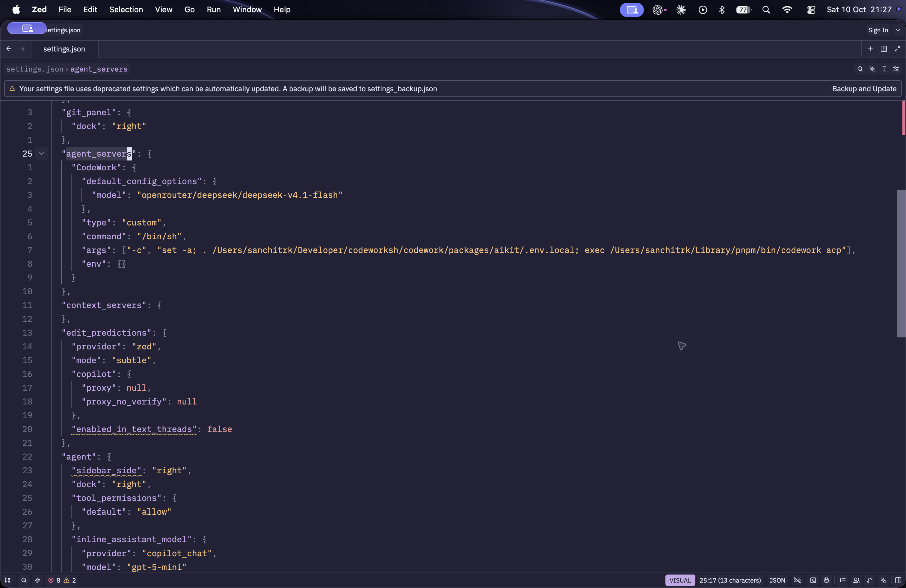Image resolution: width=906 pixels, height=588 pixels.
Task: Click the screen sharing pill in menu bar
Action: tap(632, 10)
